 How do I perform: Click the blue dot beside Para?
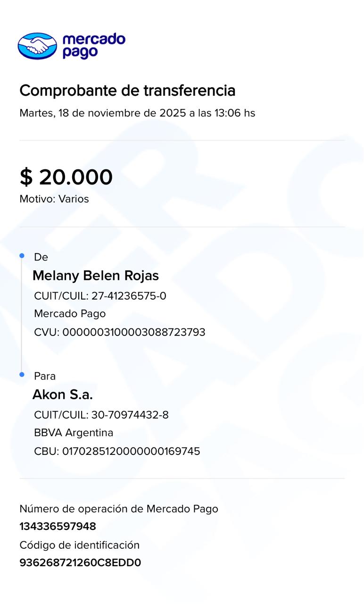click(x=22, y=374)
